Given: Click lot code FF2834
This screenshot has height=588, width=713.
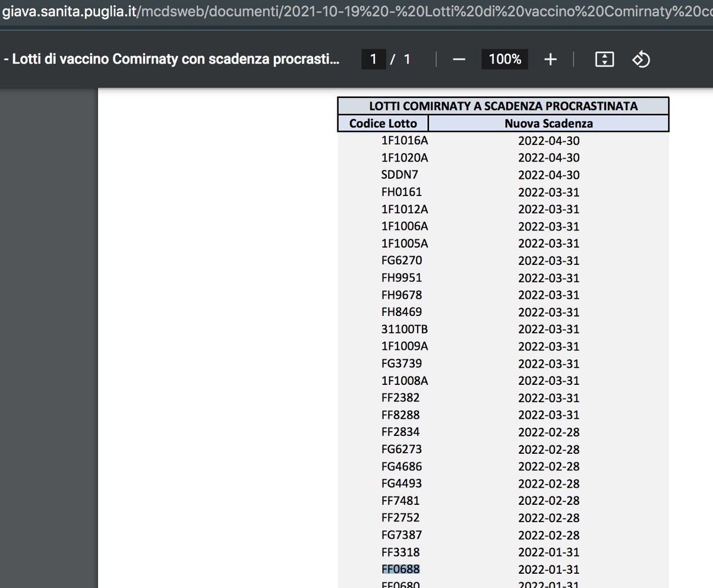Looking at the screenshot, I should pyautogui.click(x=401, y=432).
